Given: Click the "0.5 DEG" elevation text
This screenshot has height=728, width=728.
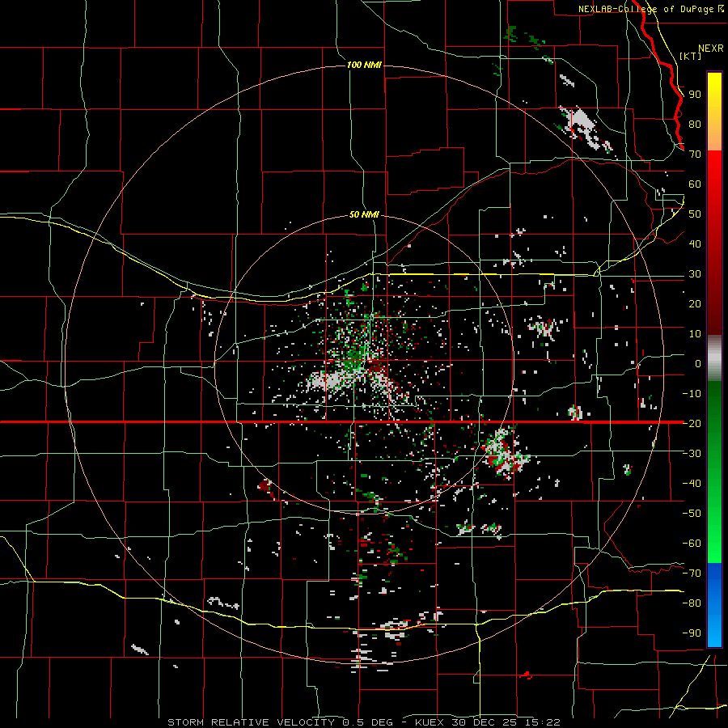Looking at the screenshot, I should click(x=368, y=722).
